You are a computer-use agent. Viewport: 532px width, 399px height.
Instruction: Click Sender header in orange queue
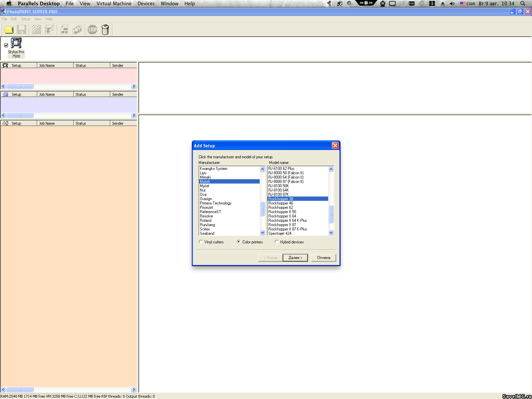click(123, 123)
